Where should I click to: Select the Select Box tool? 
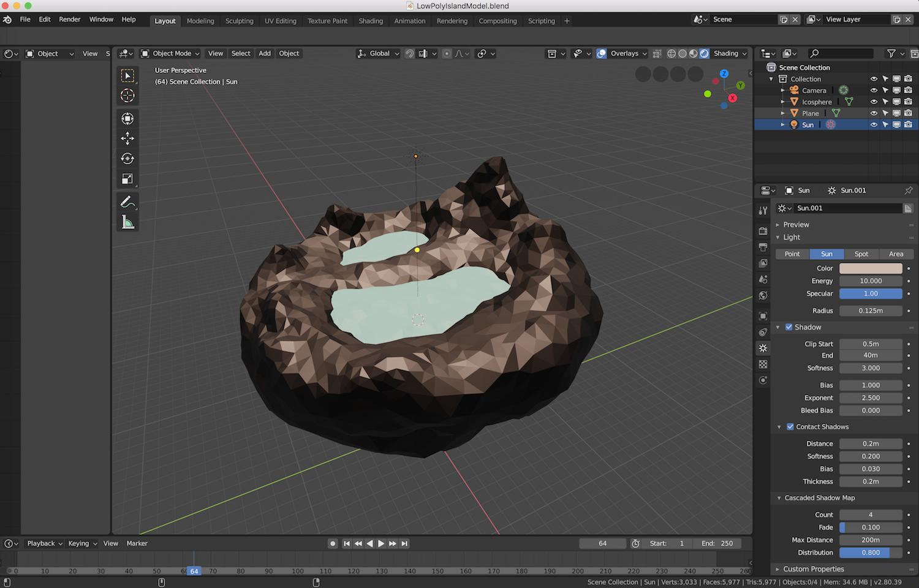click(x=127, y=75)
